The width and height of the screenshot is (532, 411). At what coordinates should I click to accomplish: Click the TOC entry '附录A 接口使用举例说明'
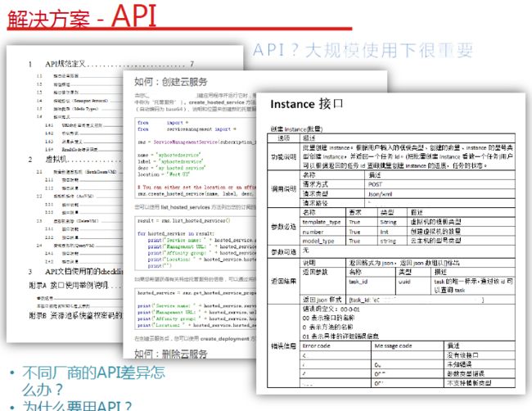coord(74,285)
